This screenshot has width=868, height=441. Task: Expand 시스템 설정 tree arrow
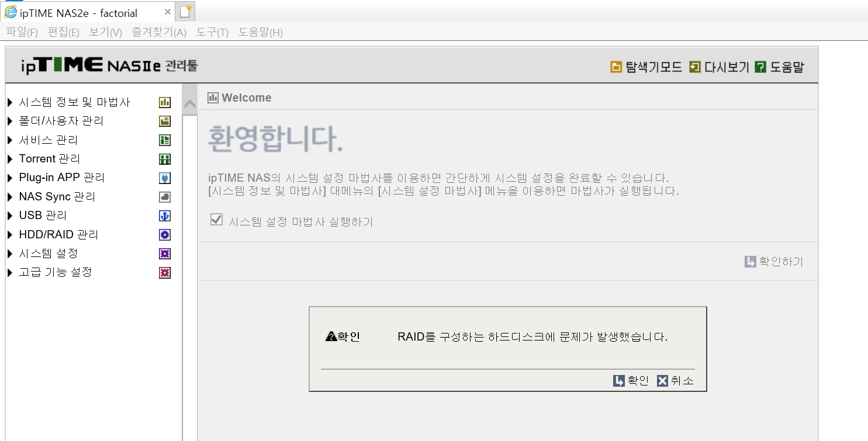tap(10, 254)
